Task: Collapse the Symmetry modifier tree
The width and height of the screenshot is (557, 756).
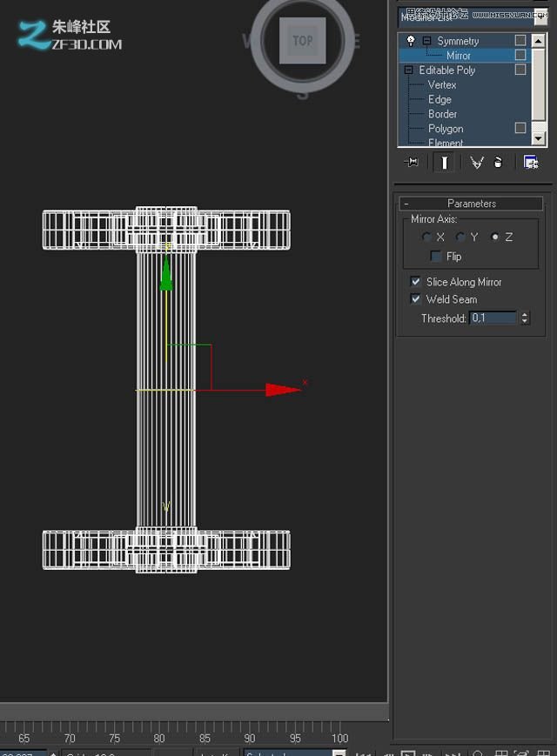Action: click(x=426, y=41)
